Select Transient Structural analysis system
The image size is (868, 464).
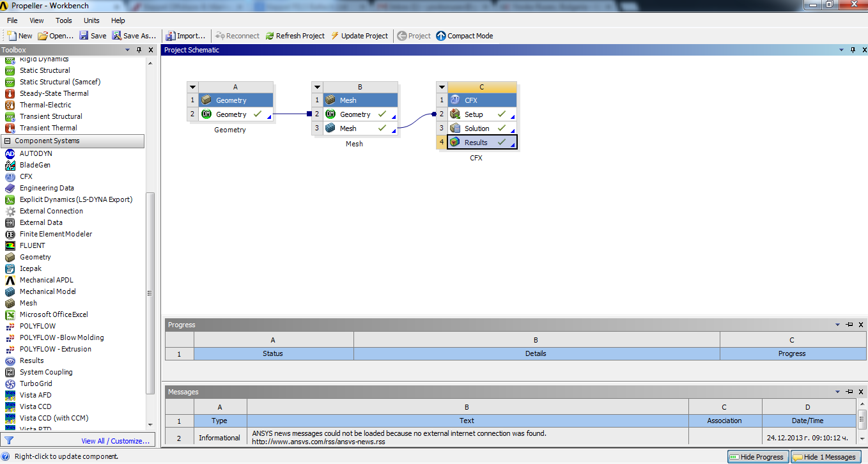[x=50, y=116]
